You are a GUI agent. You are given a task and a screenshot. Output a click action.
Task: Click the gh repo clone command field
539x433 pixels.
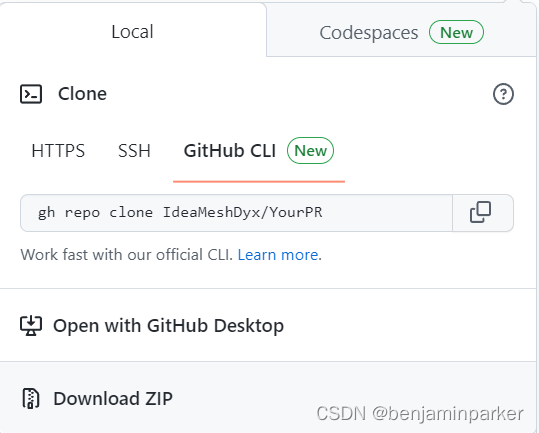click(x=236, y=213)
